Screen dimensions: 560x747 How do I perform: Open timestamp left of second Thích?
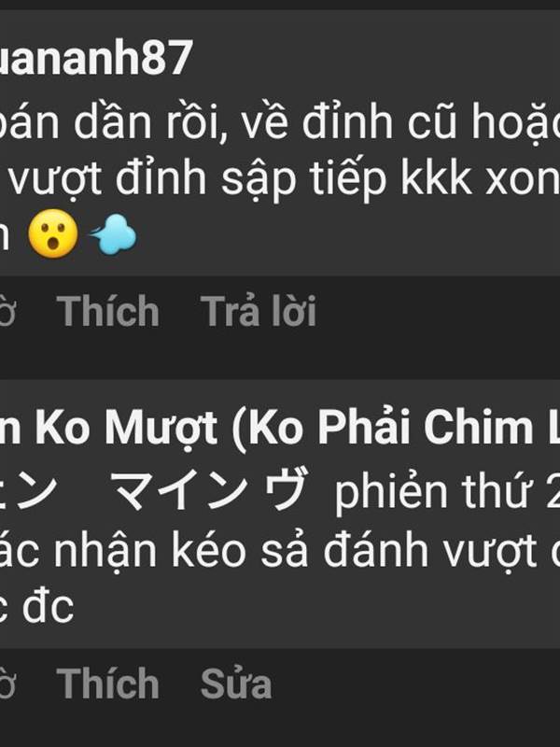coord(8,684)
